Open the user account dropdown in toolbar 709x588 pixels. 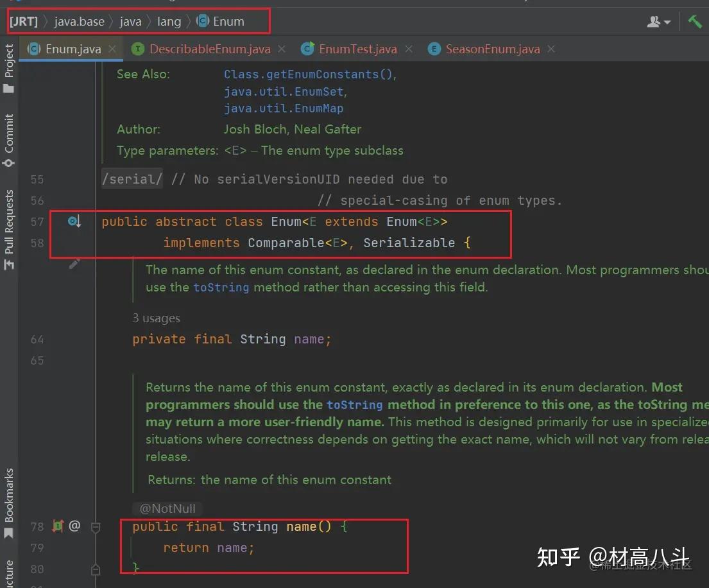point(658,21)
